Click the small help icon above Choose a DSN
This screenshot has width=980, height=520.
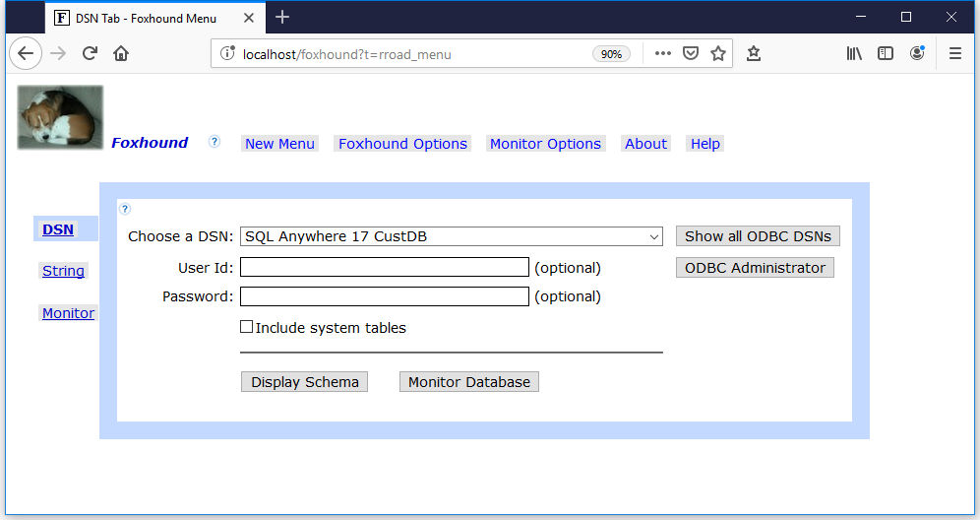(125, 209)
